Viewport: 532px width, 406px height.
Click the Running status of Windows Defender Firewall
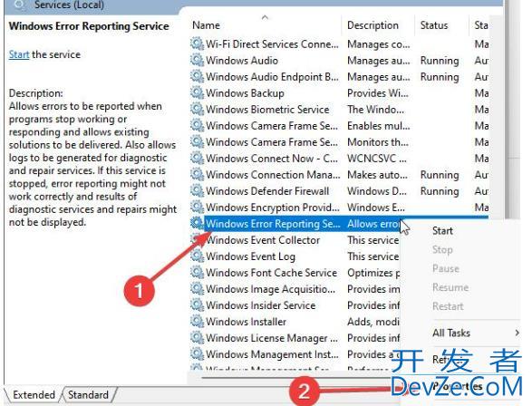click(440, 191)
